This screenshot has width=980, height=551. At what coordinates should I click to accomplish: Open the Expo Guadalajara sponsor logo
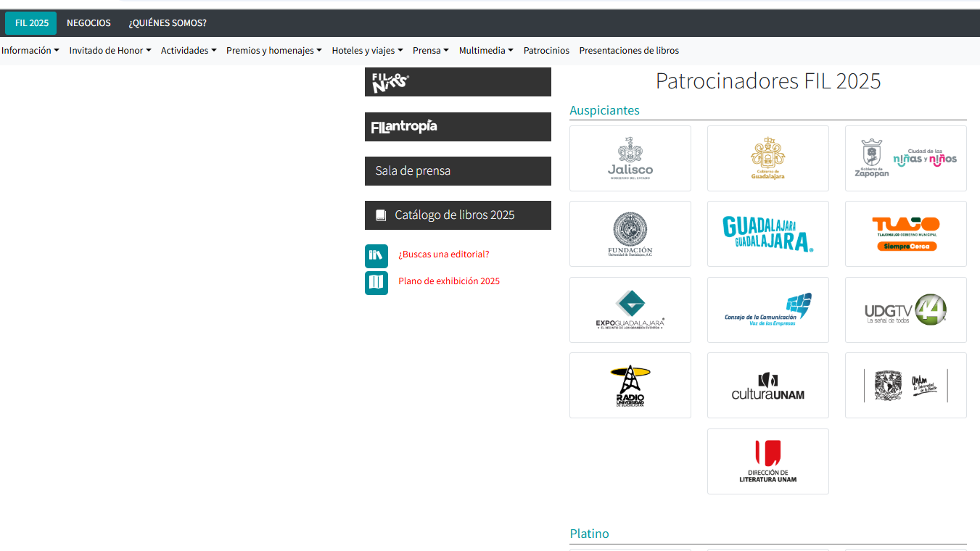point(630,310)
